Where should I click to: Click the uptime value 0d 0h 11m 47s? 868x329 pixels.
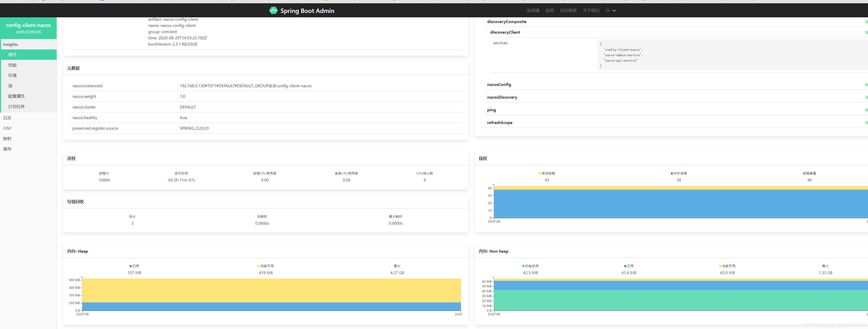coord(181,180)
